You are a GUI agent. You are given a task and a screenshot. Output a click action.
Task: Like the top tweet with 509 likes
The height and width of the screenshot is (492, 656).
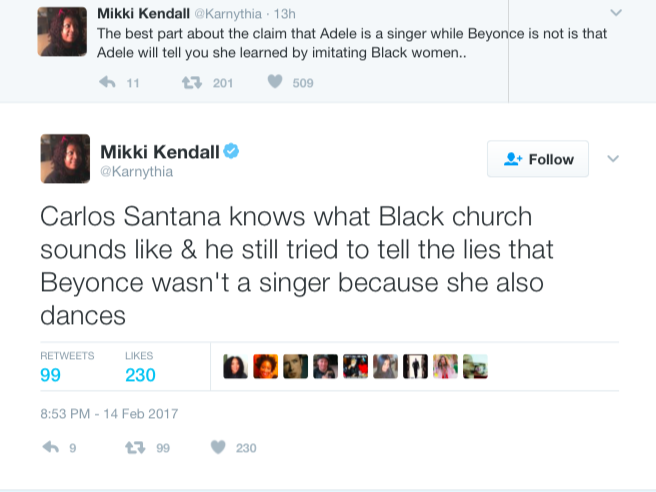(275, 82)
